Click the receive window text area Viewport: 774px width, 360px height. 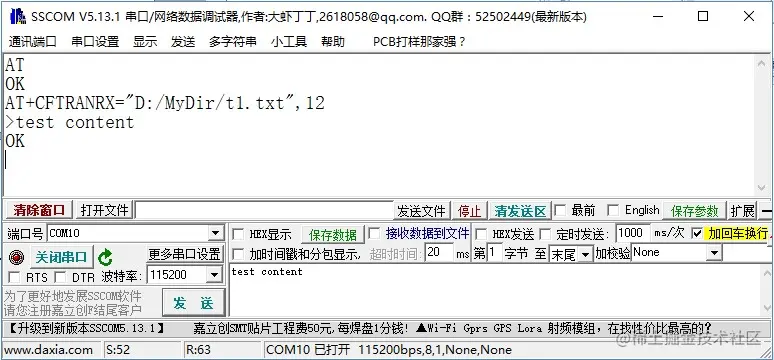379,124
